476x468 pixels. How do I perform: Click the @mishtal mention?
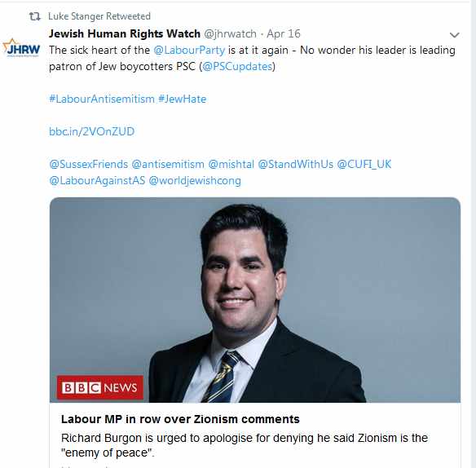(231, 165)
